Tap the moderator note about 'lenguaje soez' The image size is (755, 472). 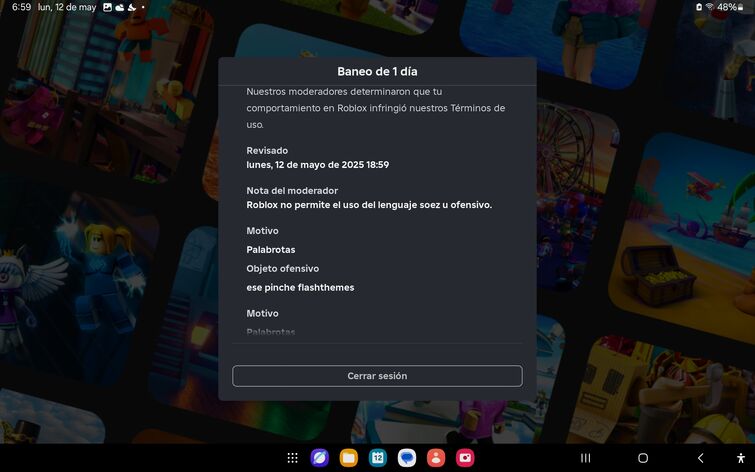[369, 205]
